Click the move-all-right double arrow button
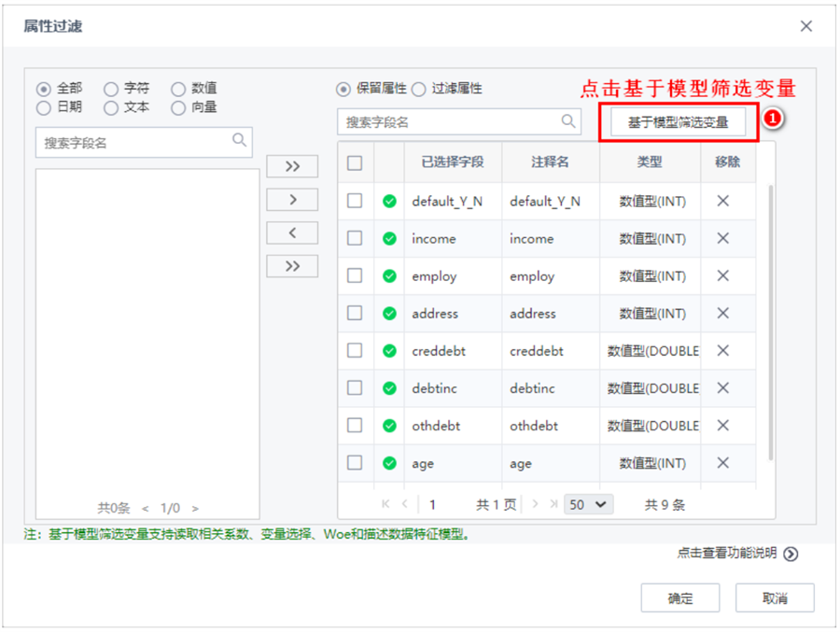The image size is (840, 632). (x=292, y=165)
